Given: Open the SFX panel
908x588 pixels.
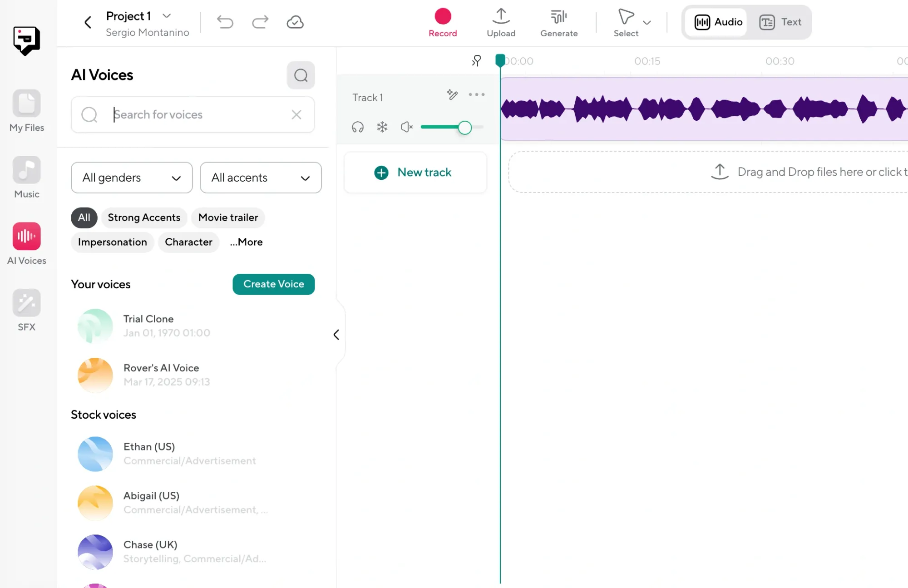Looking at the screenshot, I should tap(26, 309).
